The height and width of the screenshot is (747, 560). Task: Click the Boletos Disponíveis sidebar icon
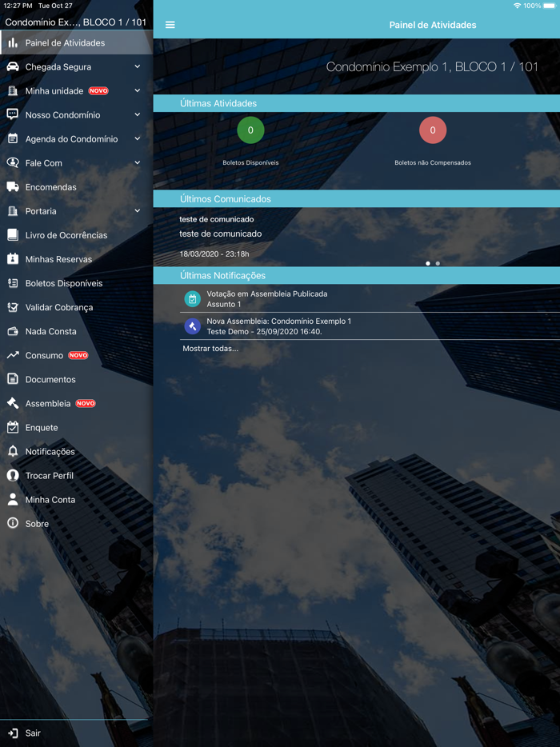pyautogui.click(x=13, y=283)
